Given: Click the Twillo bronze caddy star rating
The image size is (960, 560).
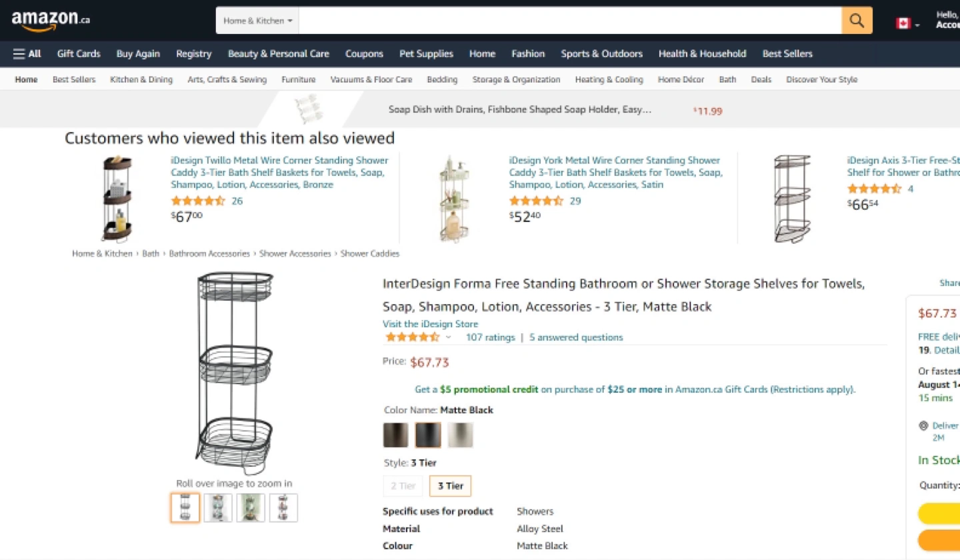Looking at the screenshot, I should (x=198, y=201).
